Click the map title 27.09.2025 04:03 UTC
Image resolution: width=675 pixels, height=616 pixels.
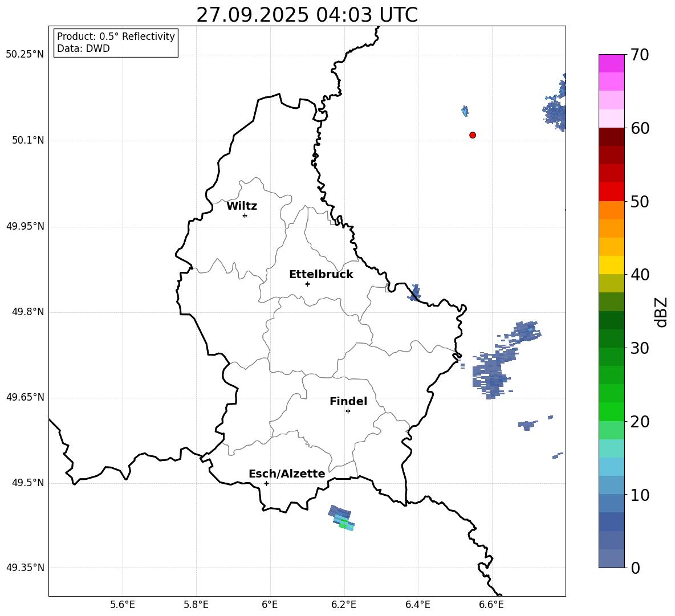(307, 15)
